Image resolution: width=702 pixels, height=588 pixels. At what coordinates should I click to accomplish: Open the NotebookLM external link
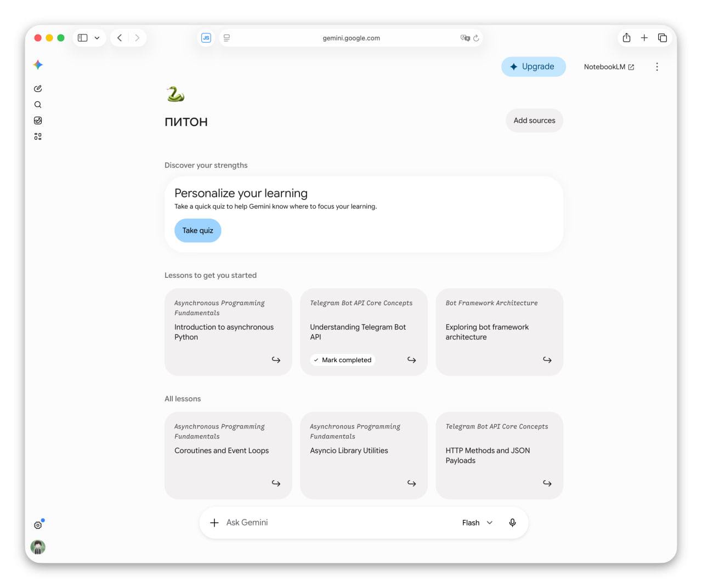(x=609, y=67)
